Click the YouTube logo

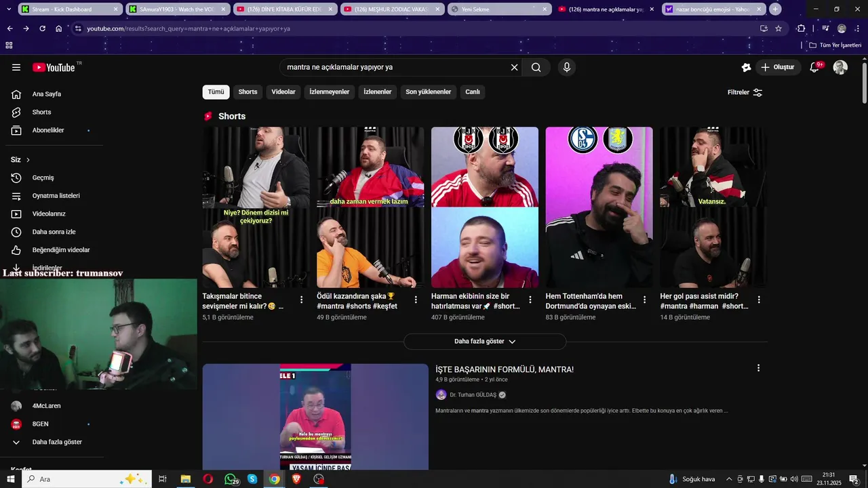[x=54, y=67]
